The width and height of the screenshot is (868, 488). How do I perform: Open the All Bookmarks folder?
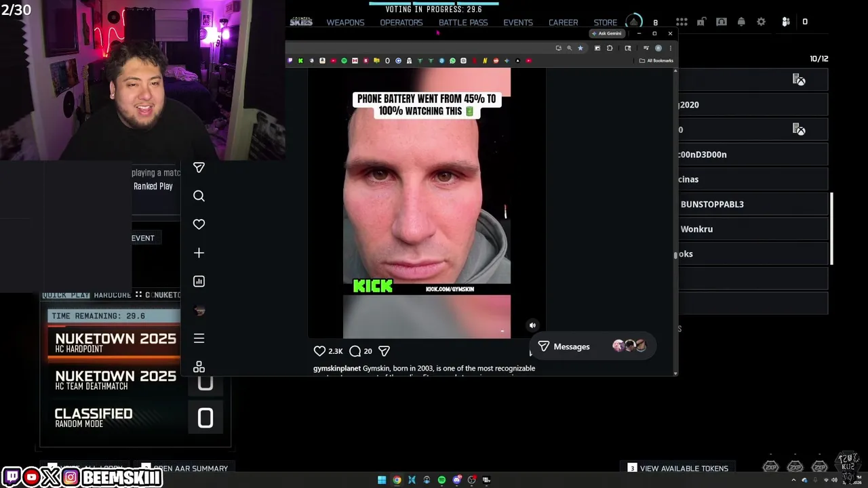pos(656,60)
